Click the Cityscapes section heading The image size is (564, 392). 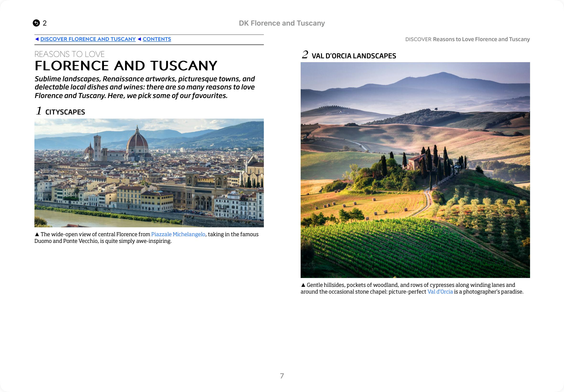tap(65, 112)
